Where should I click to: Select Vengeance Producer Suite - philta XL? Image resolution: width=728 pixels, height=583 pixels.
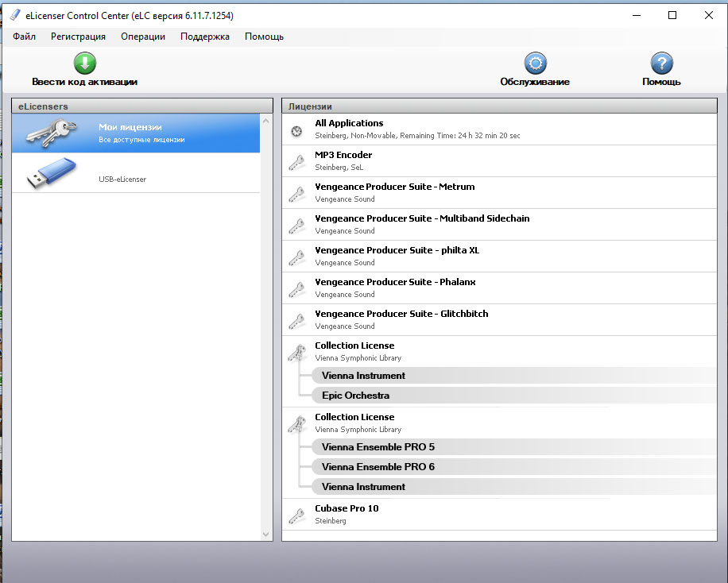(499, 257)
